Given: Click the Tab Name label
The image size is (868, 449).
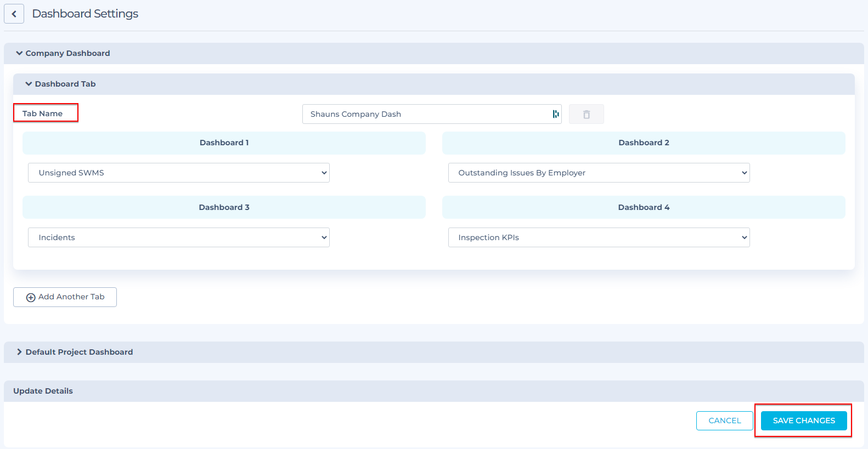Looking at the screenshot, I should coord(43,113).
